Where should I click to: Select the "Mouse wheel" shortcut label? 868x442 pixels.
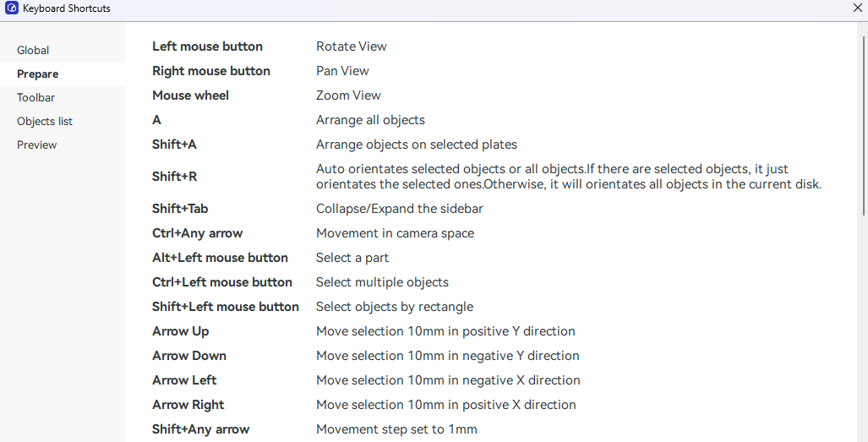coord(190,95)
